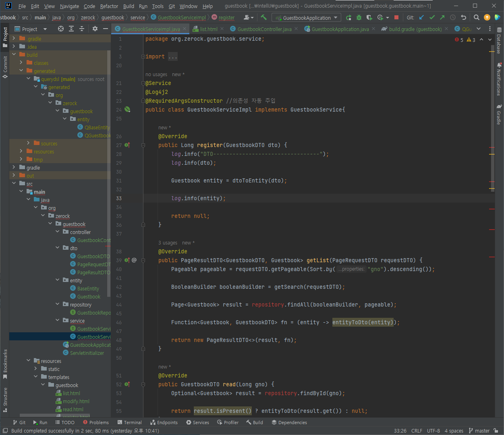This screenshot has width=504, height=435.
Task: Open Project panel gear options
Action: pos(95,29)
